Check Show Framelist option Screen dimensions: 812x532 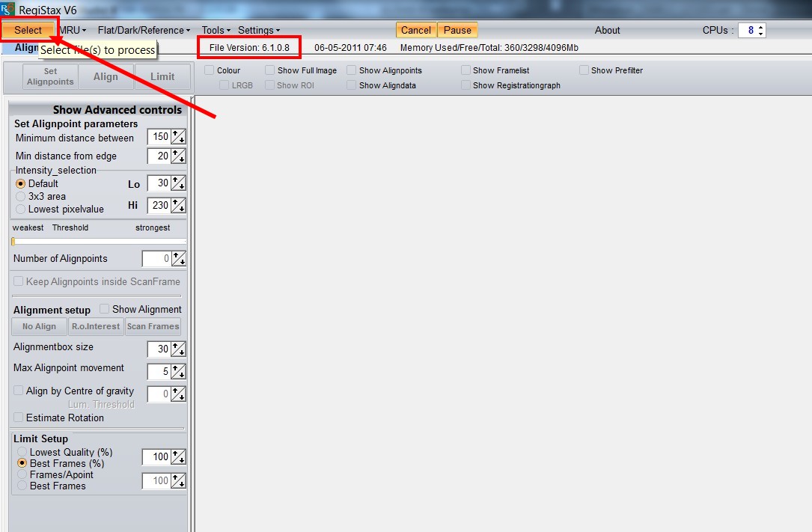click(465, 70)
